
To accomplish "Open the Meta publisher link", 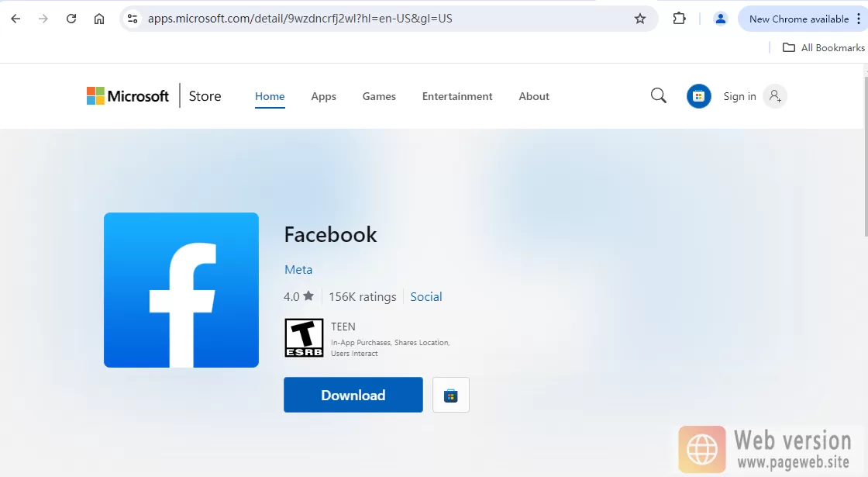I will [x=298, y=270].
